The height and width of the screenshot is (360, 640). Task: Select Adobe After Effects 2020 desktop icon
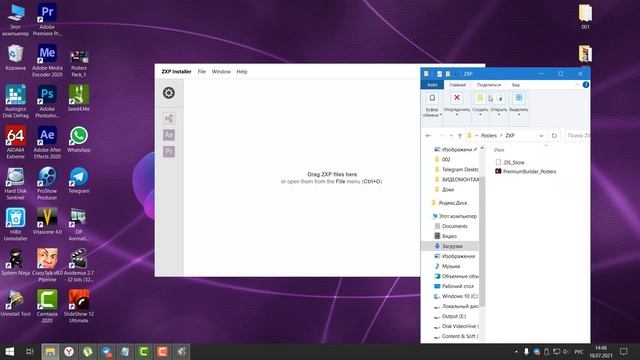click(x=47, y=142)
